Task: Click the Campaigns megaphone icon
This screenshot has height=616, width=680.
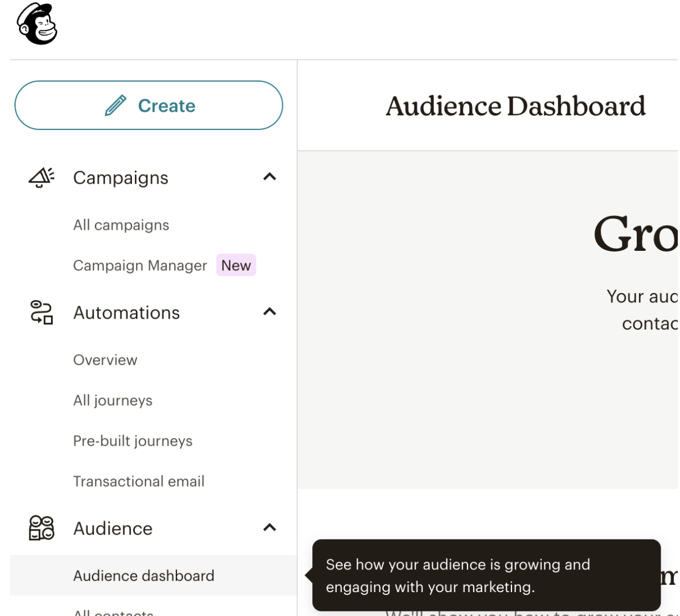Action: [x=39, y=177]
